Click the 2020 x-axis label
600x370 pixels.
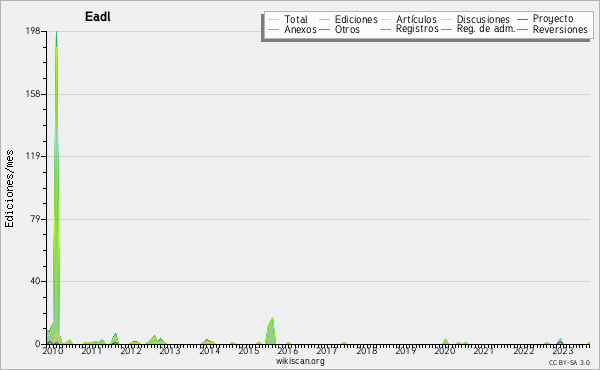(445, 351)
